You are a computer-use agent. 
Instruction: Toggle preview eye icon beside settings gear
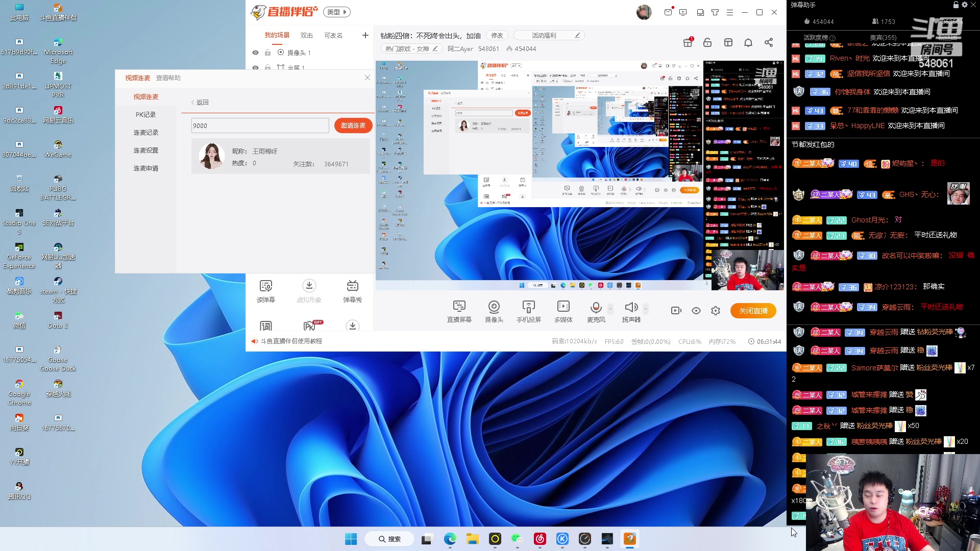click(x=696, y=311)
